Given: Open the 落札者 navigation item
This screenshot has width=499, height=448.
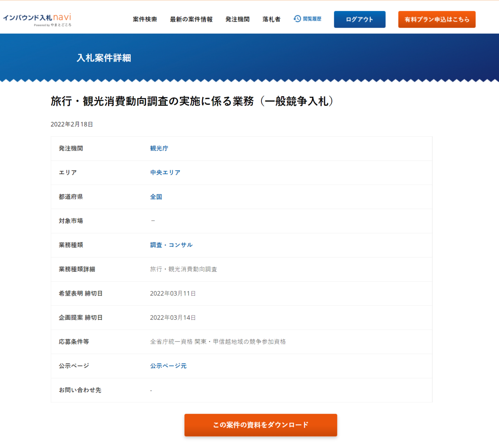Looking at the screenshot, I should 271,19.
